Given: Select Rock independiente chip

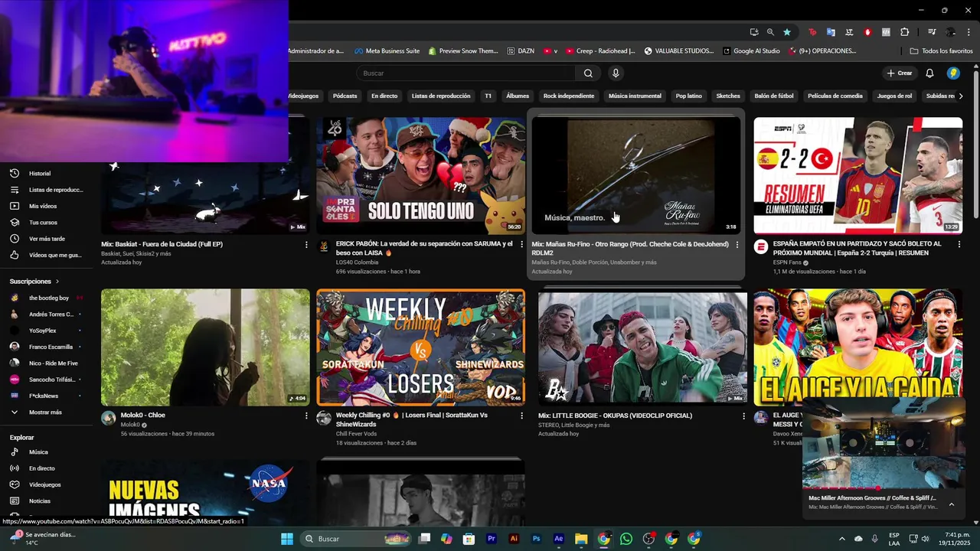Looking at the screenshot, I should 569,96.
